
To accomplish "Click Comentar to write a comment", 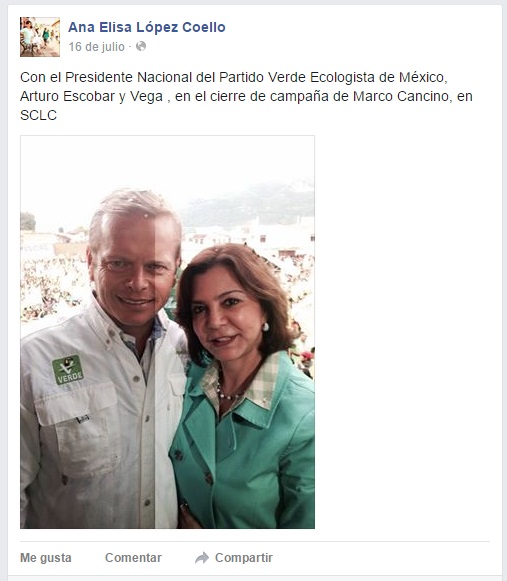I will click(x=133, y=558).
